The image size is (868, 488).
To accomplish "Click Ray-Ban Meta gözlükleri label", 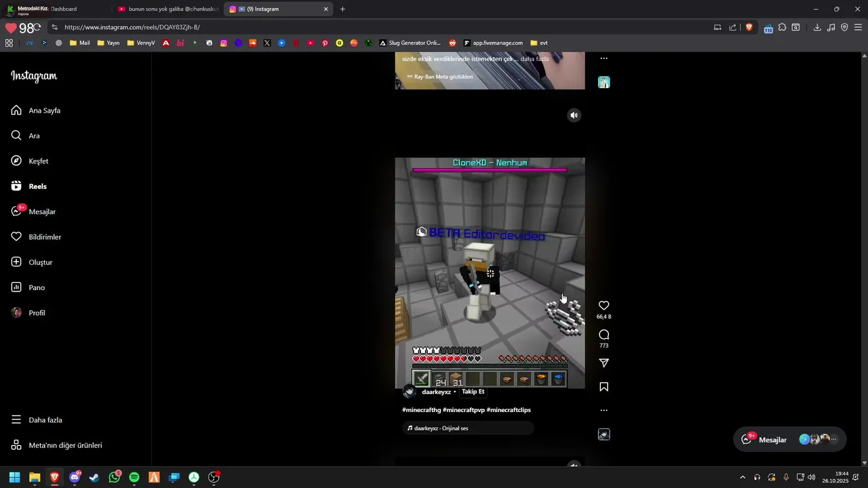I will [x=439, y=77].
